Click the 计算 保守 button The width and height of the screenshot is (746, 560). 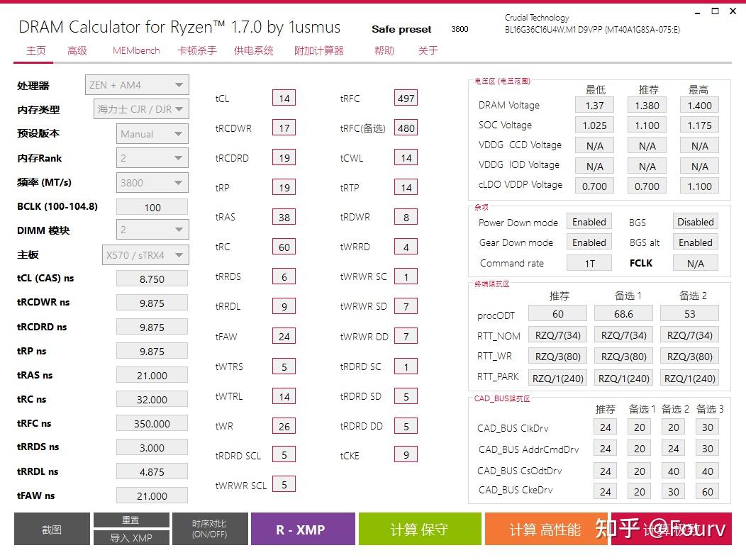[420, 529]
